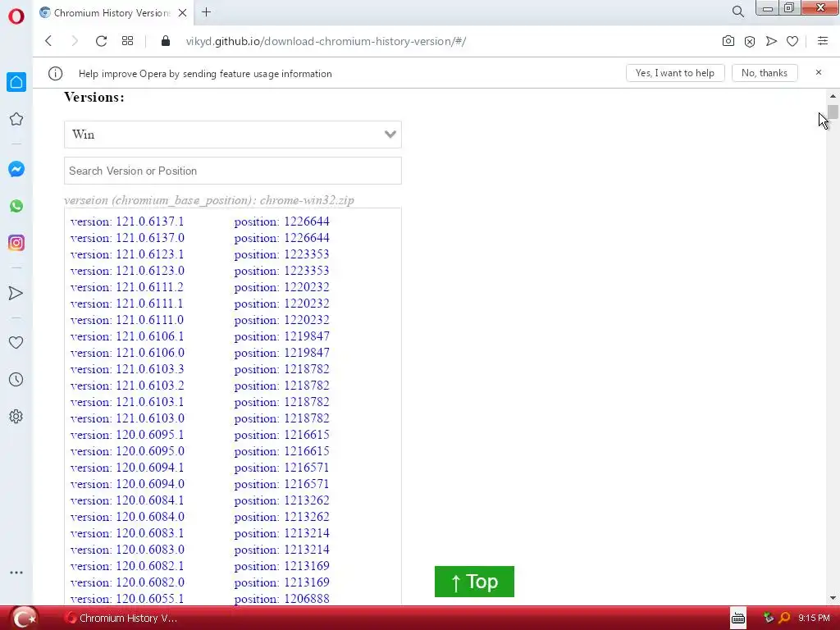Open Easy Setup icon in toolbar
Image resolution: width=840 pixels, height=630 pixels.
point(823,41)
